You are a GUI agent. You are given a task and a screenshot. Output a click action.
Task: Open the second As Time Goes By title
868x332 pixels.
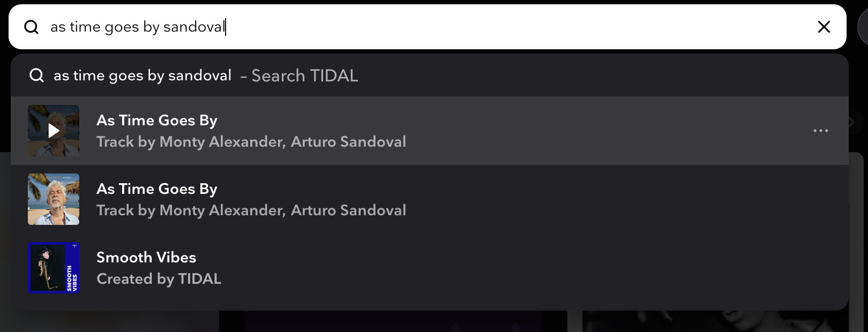coord(156,189)
